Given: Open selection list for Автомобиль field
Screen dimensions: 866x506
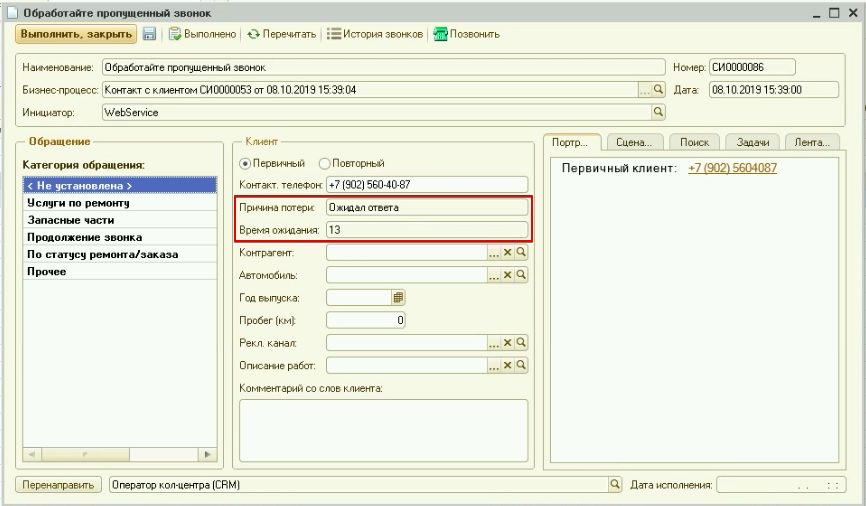Looking at the screenshot, I should 493,275.
